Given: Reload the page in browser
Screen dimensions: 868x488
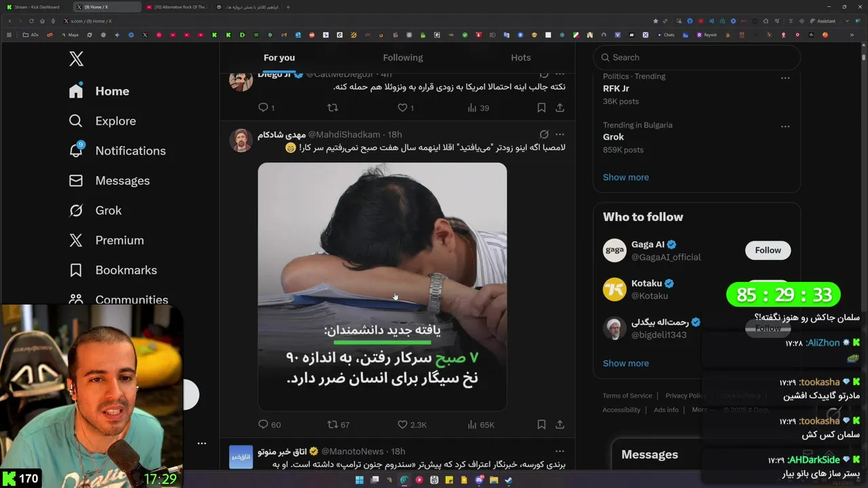Looking at the screenshot, I should [31, 21].
